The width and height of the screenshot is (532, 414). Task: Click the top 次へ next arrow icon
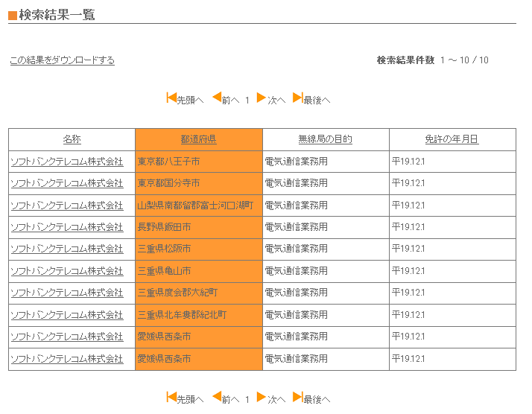[262, 98]
